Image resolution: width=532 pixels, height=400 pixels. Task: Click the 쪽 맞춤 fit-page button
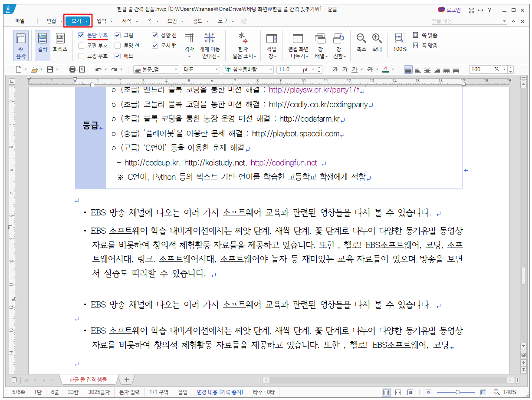[425, 35]
